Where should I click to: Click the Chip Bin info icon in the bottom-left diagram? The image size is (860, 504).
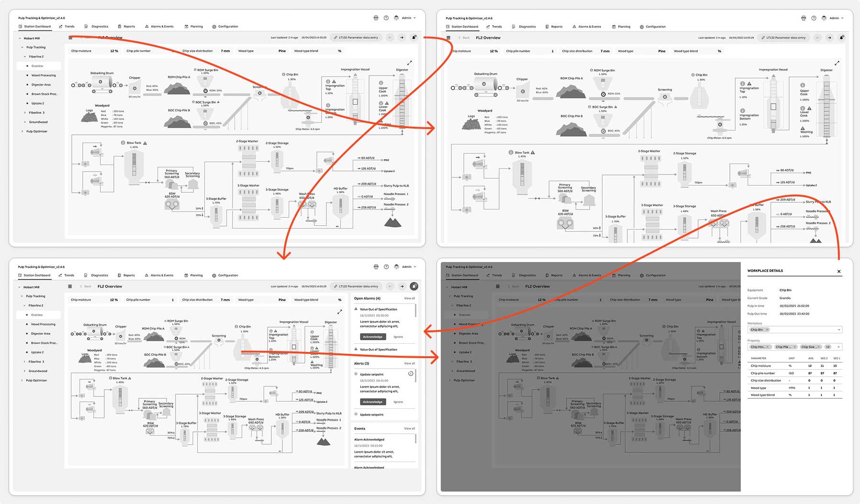click(236, 327)
